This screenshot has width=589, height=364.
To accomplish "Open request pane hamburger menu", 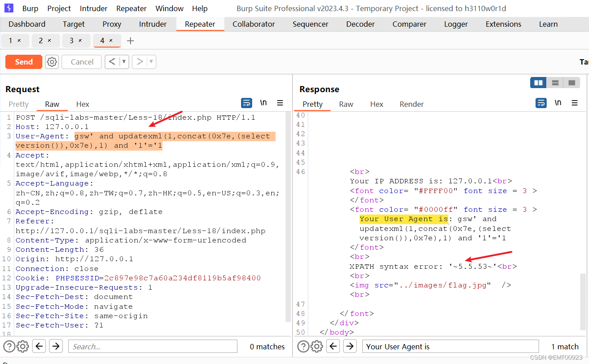I will coord(280,103).
